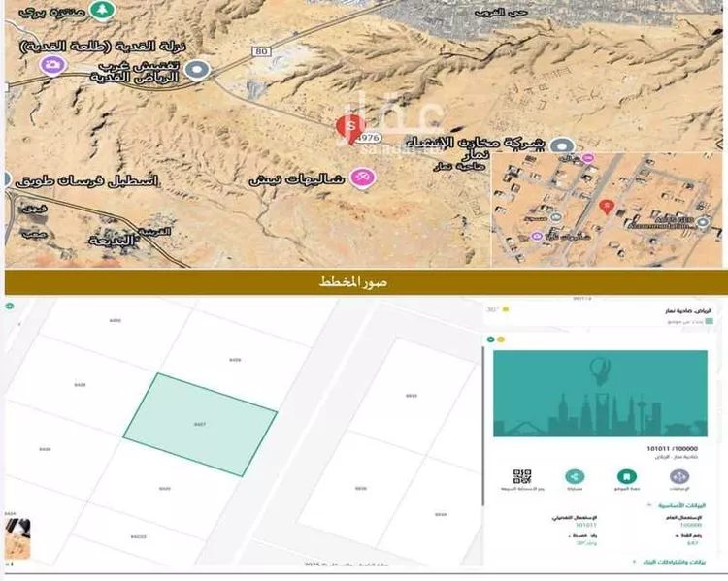Click the green bookmark save location icon
This screenshot has height=581, width=728.
point(627,476)
